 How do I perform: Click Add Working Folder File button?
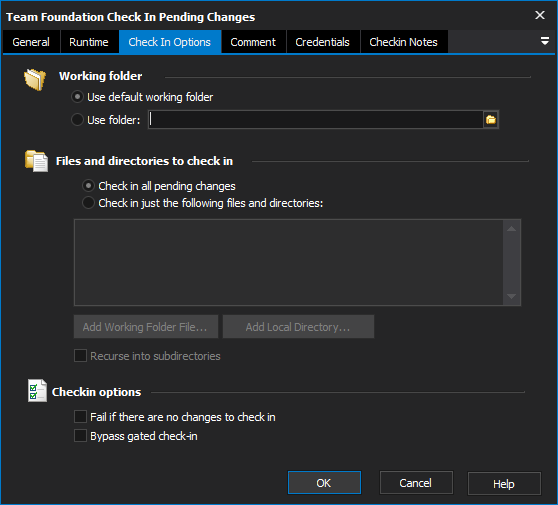tap(146, 327)
